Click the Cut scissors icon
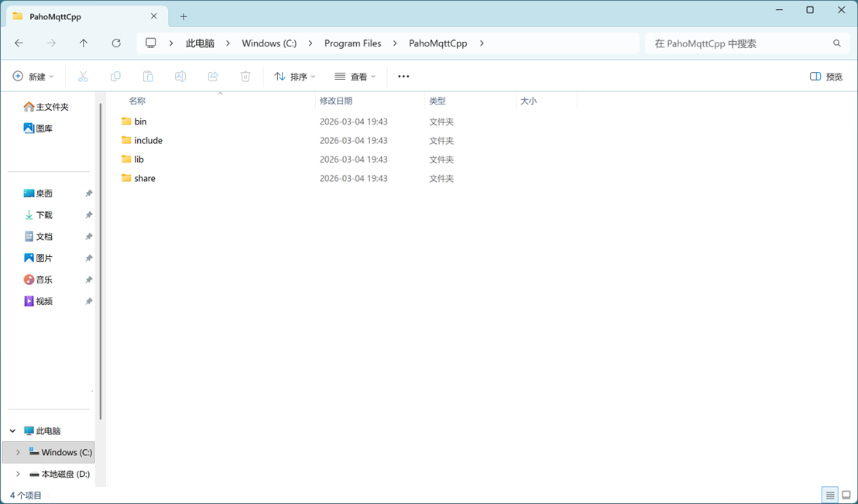 (83, 77)
